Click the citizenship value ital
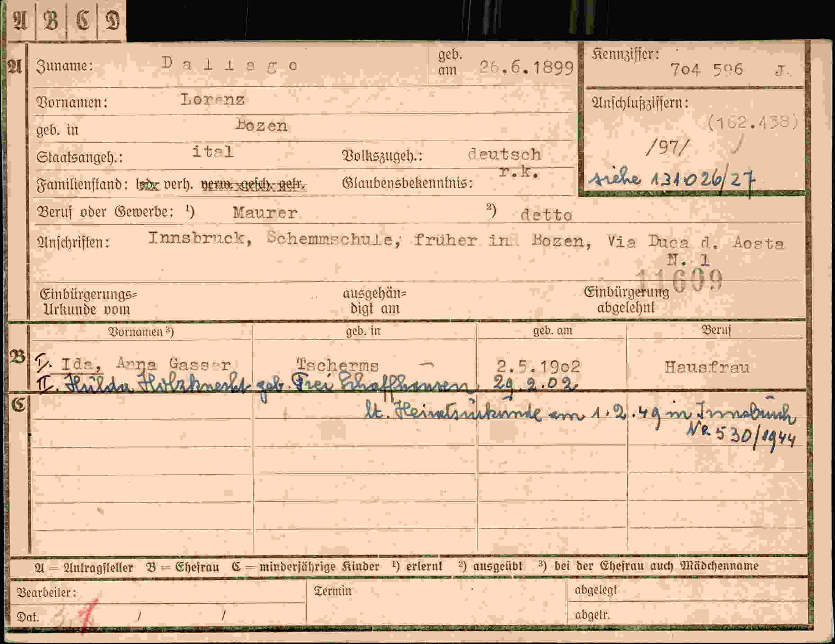The width and height of the screenshot is (835, 644). [213, 151]
